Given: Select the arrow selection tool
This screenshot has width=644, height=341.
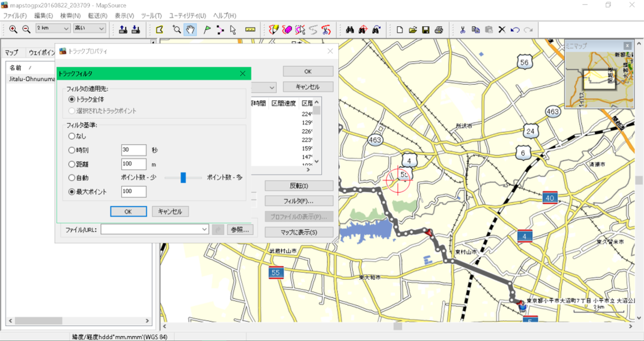Looking at the screenshot, I should click(x=233, y=29).
